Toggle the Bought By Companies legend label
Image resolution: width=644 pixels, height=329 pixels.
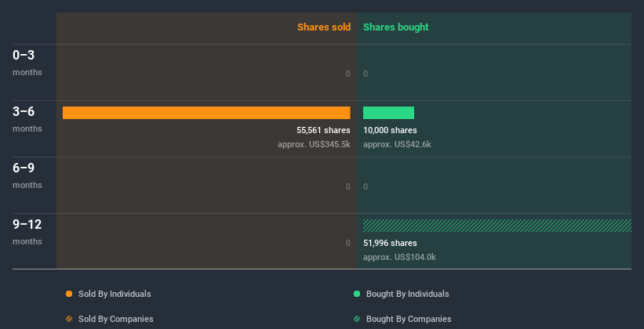click(409, 319)
